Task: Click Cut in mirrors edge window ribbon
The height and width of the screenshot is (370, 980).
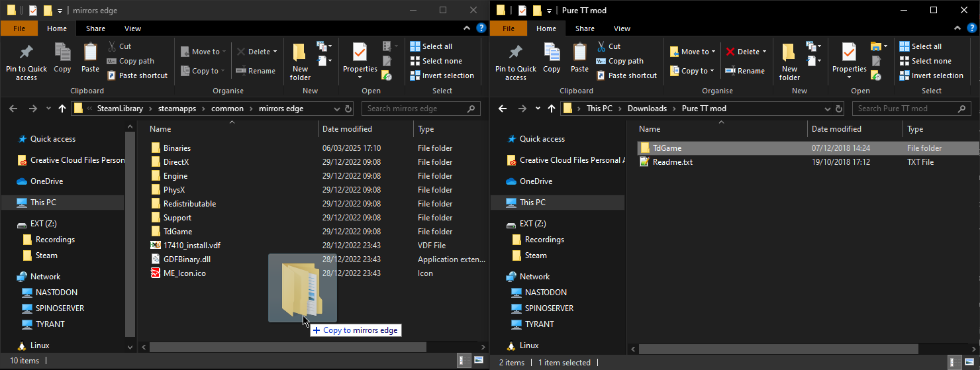Action: (120, 46)
